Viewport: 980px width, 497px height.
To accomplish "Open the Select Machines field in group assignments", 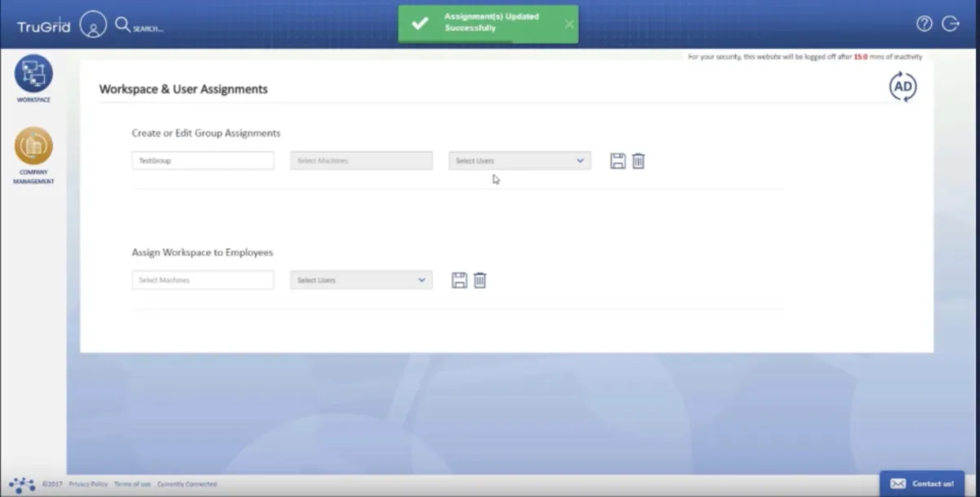I will [361, 160].
